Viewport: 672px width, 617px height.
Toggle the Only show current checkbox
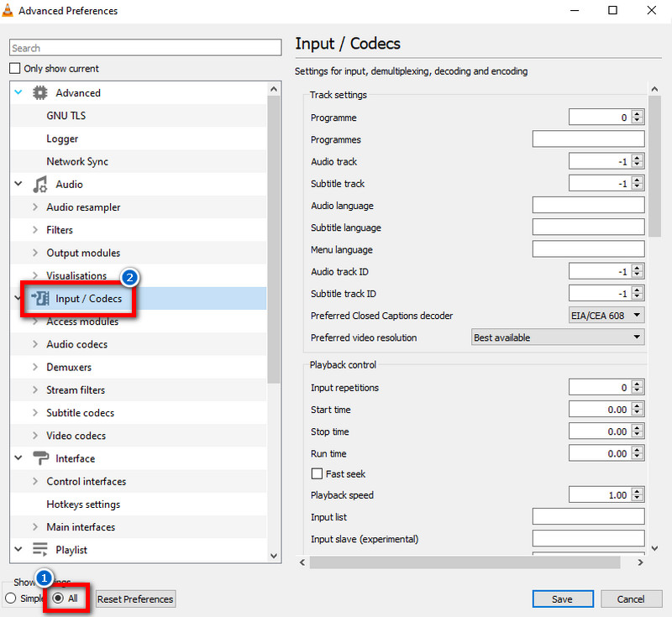[x=15, y=69]
